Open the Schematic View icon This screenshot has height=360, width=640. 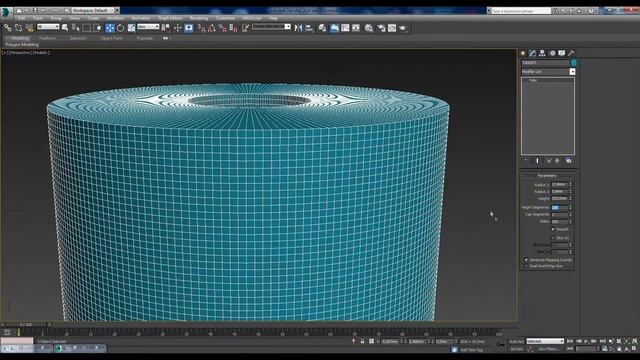pos(356,28)
